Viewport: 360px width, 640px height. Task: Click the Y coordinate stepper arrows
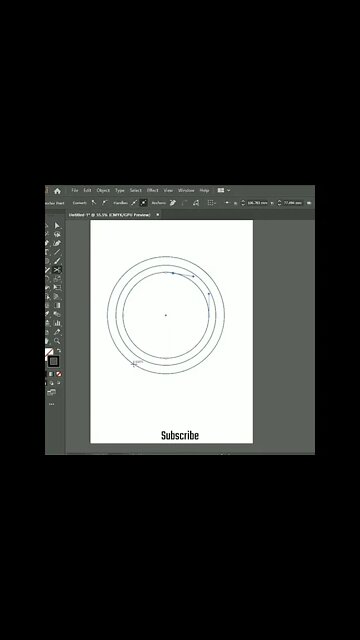(x=280, y=202)
